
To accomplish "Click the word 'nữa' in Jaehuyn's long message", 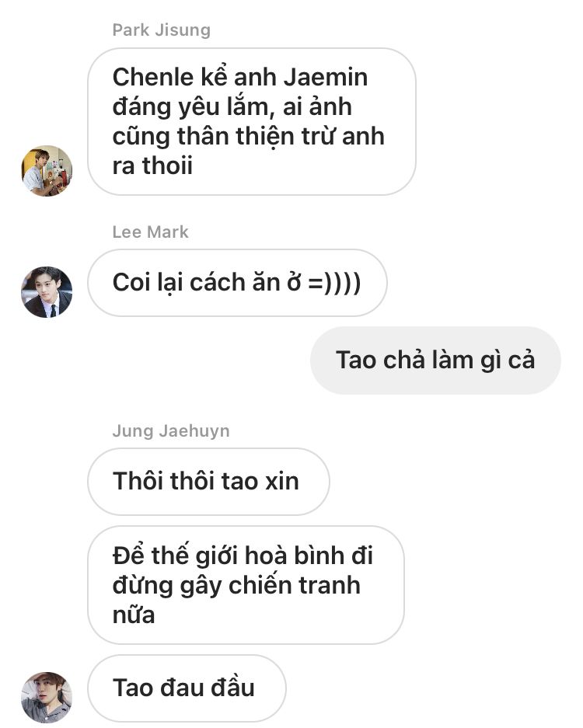I will click(134, 615).
